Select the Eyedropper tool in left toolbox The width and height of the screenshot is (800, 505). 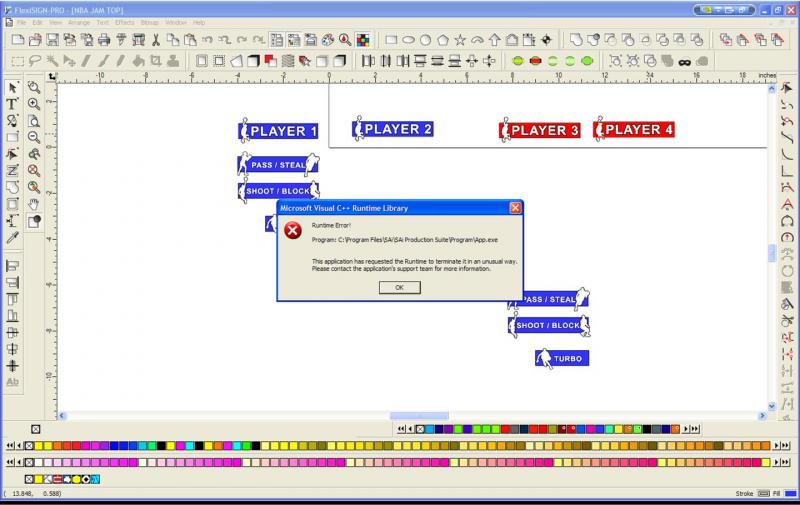[12, 238]
